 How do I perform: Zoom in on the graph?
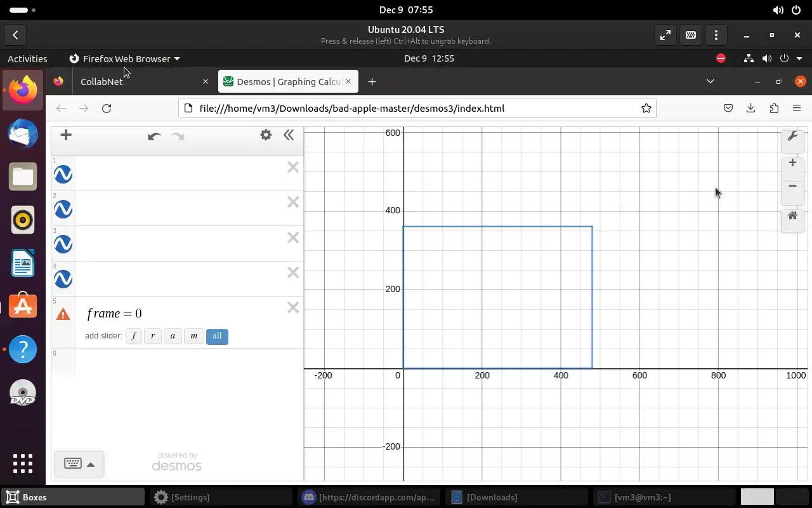[x=792, y=163]
